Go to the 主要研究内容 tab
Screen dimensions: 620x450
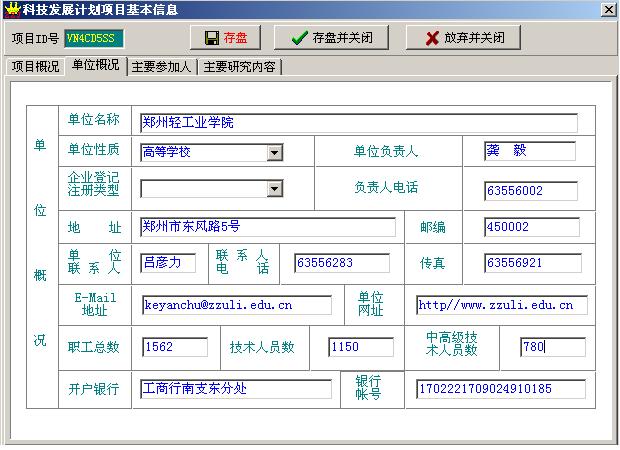point(240,67)
